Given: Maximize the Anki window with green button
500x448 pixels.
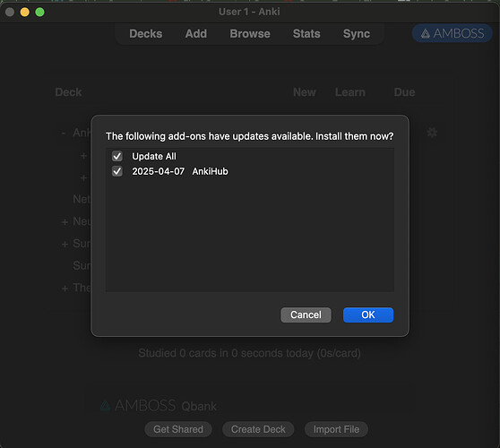Looking at the screenshot, I should pos(39,13).
